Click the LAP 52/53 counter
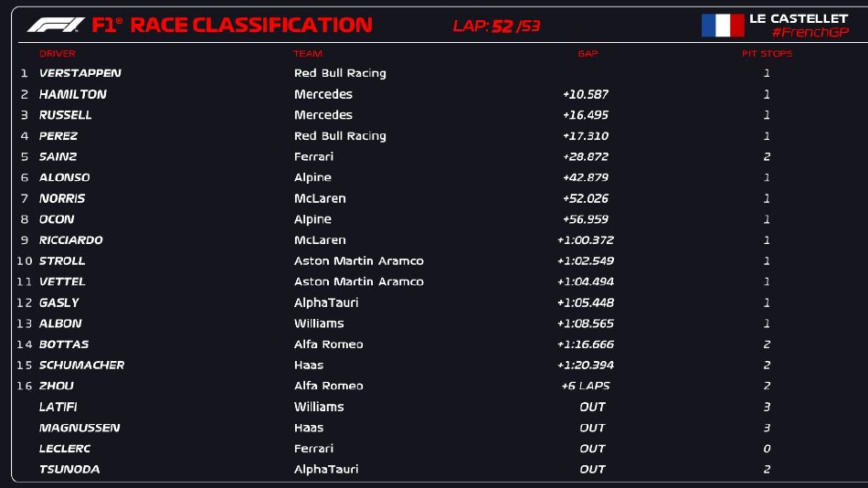The image size is (868, 488). point(496,27)
